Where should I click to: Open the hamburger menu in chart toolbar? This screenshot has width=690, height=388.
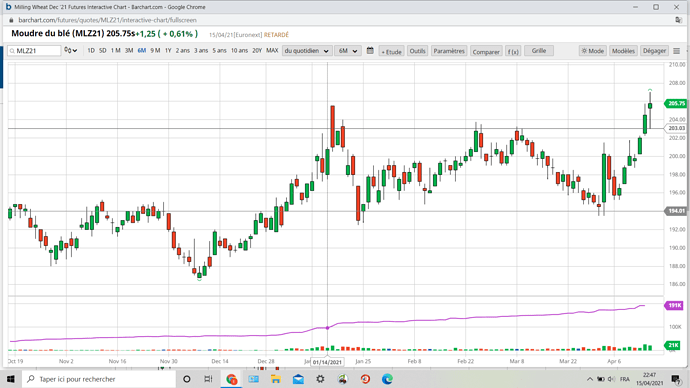pyautogui.click(x=677, y=51)
